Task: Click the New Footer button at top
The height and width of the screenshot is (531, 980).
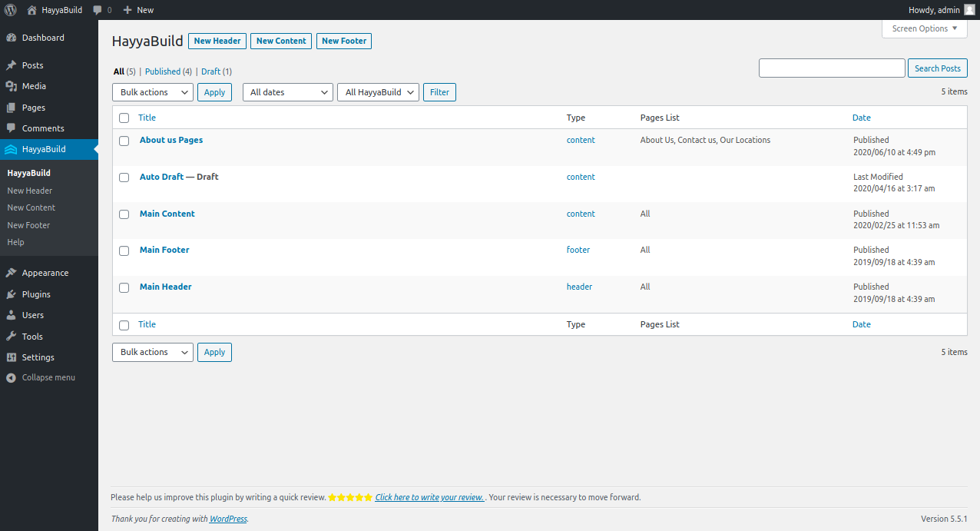Action: pyautogui.click(x=344, y=41)
